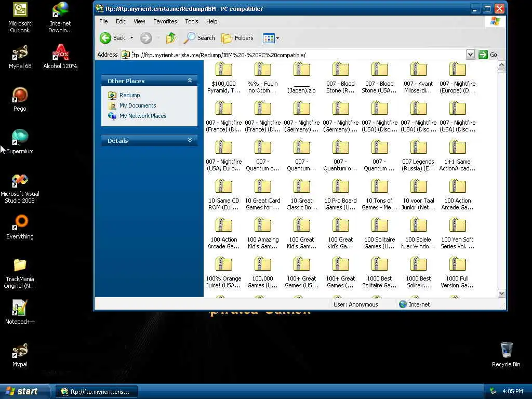
Task: Expand the Address bar dropdown list
Action: (x=470, y=55)
